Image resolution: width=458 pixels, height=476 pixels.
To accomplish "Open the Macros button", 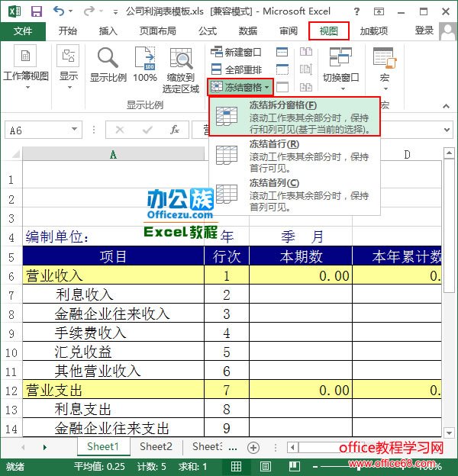I will [385, 69].
